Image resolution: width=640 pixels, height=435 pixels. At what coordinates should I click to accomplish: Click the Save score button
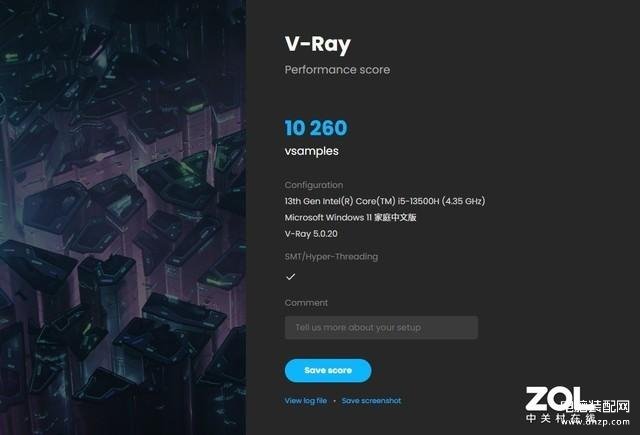click(328, 371)
